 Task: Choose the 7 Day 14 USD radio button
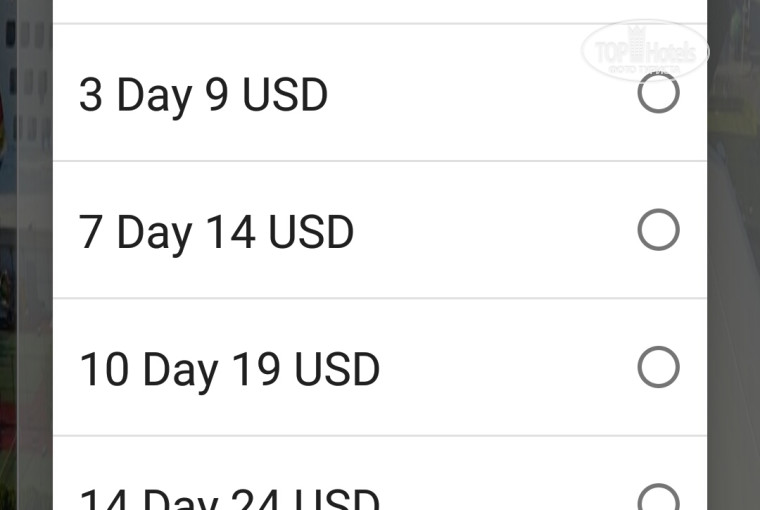(x=658, y=229)
